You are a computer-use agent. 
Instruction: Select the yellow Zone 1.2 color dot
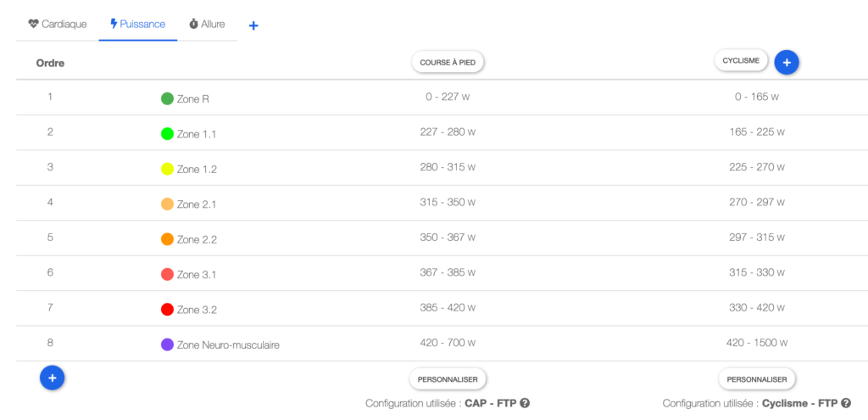pyautogui.click(x=167, y=169)
